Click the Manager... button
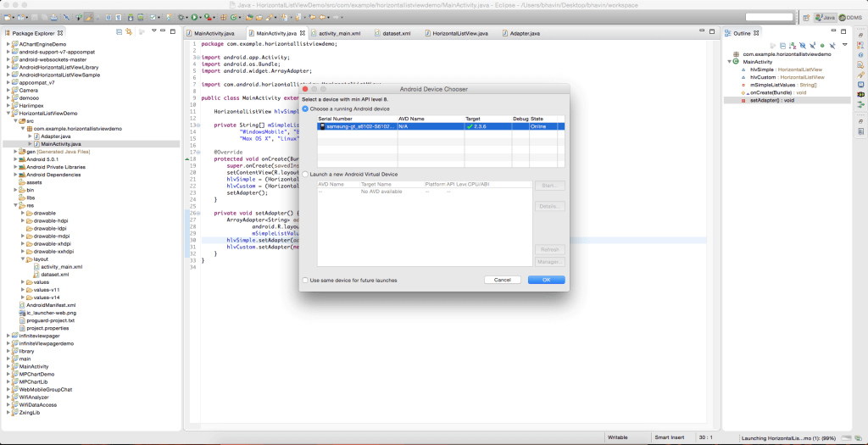This screenshot has width=868, height=445. pyautogui.click(x=549, y=262)
